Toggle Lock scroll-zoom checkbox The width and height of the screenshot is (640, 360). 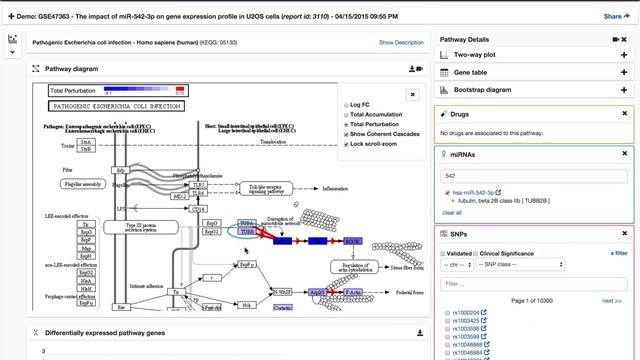point(346,144)
